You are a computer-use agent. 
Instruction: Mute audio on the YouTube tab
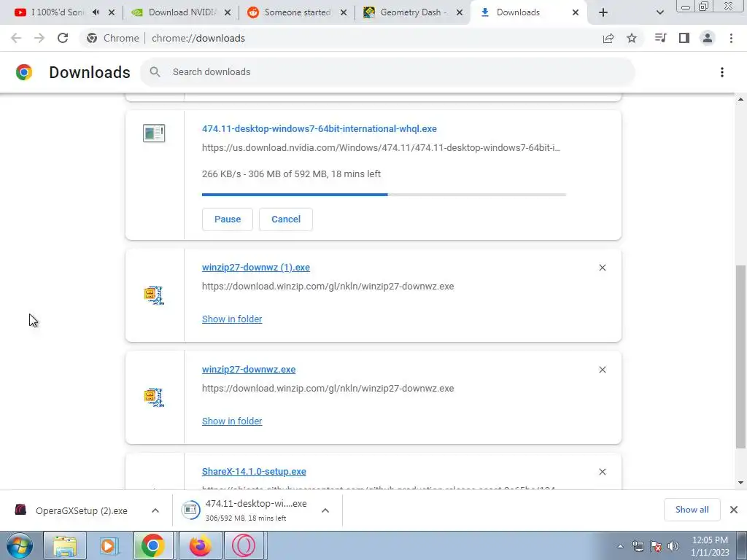point(96,12)
